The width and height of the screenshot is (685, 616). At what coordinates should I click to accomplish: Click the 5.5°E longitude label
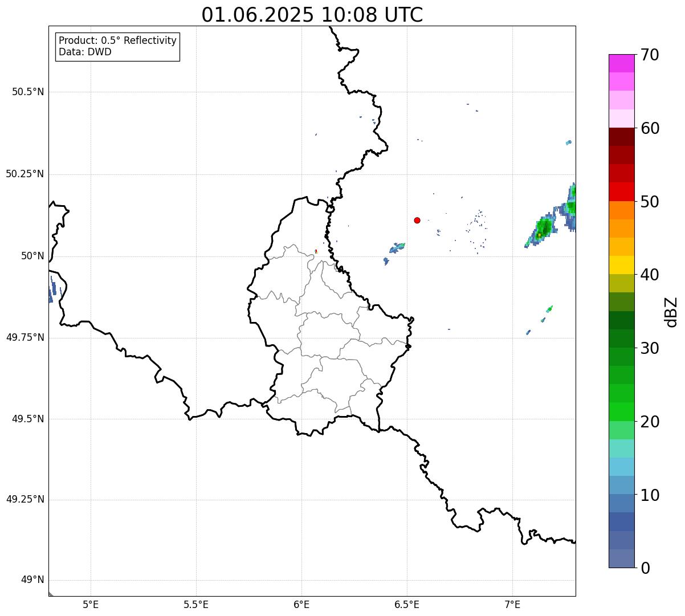(196, 605)
